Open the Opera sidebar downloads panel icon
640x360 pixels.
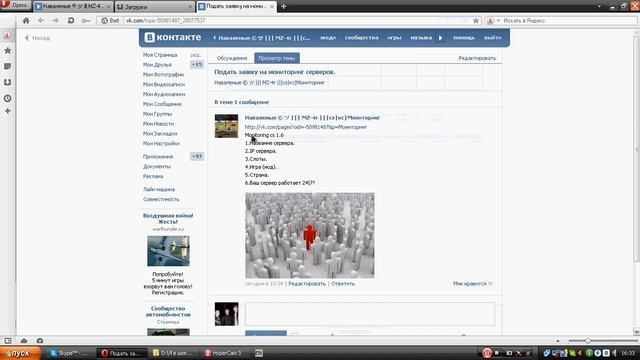[7, 82]
